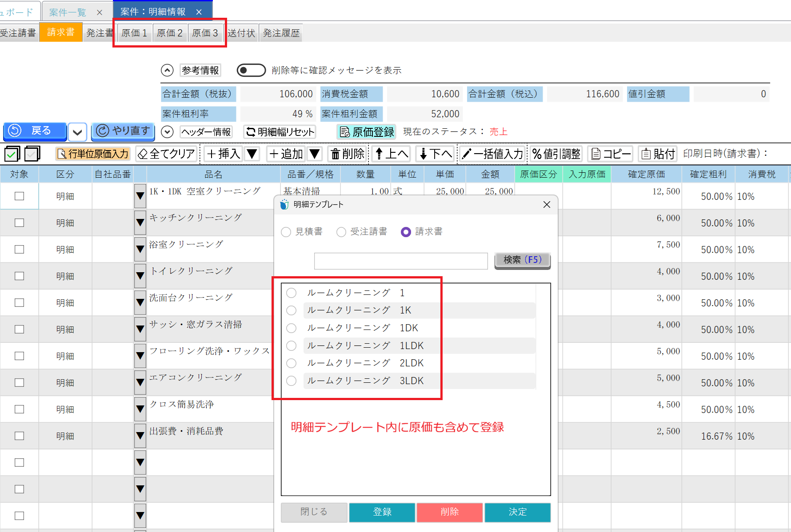Open the 送付状 tab
The image size is (791, 532).
[x=242, y=33]
